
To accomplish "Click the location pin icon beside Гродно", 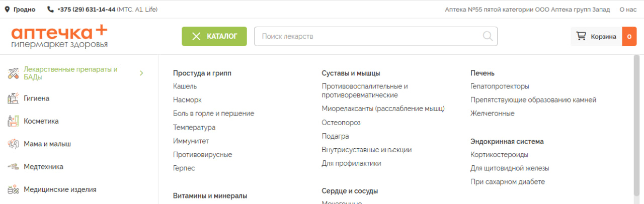I will coord(8,9).
